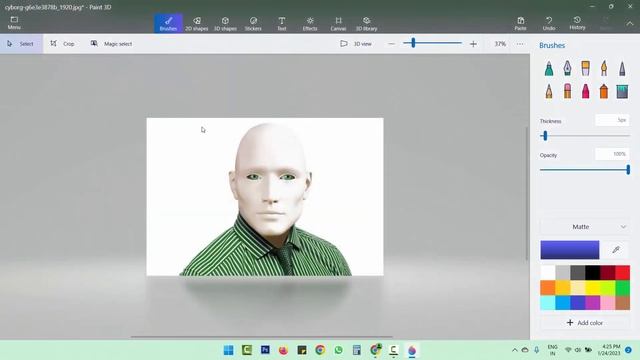
Task: Click the cyborg image on the canvas
Action: coord(265,197)
